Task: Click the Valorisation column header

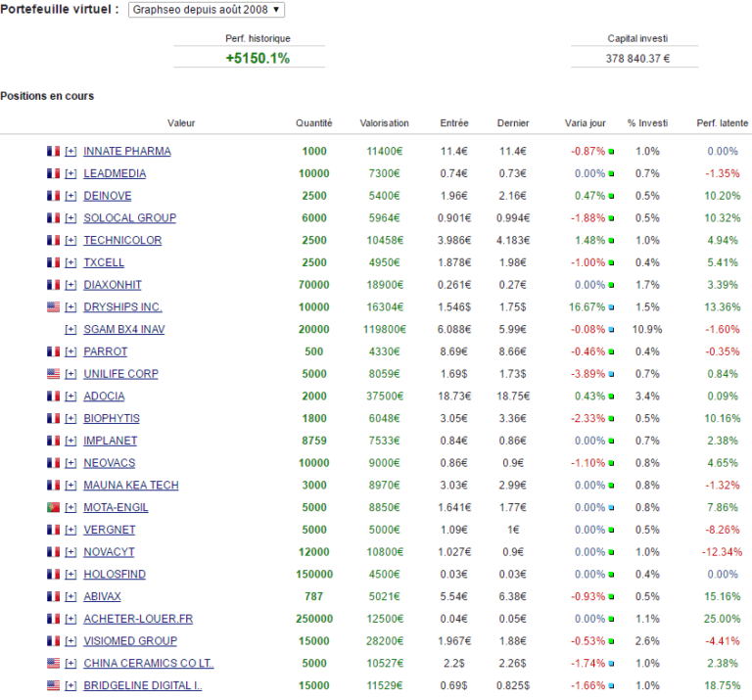Action: pyautogui.click(x=384, y=123)
